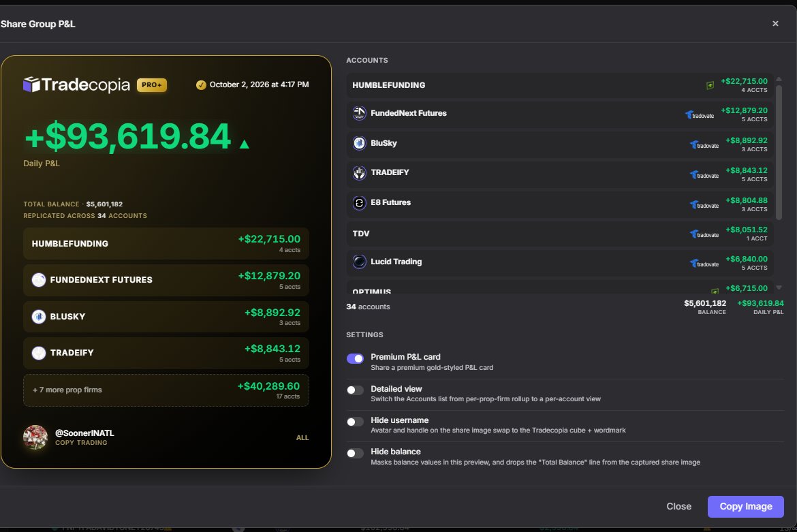797x532 pixels.
Task: Click the Copy Image button
Action: pyautogui.click(x=746, y=507)
